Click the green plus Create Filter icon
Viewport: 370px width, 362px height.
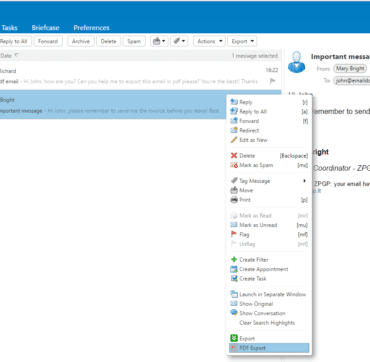[x=234, y=260]
